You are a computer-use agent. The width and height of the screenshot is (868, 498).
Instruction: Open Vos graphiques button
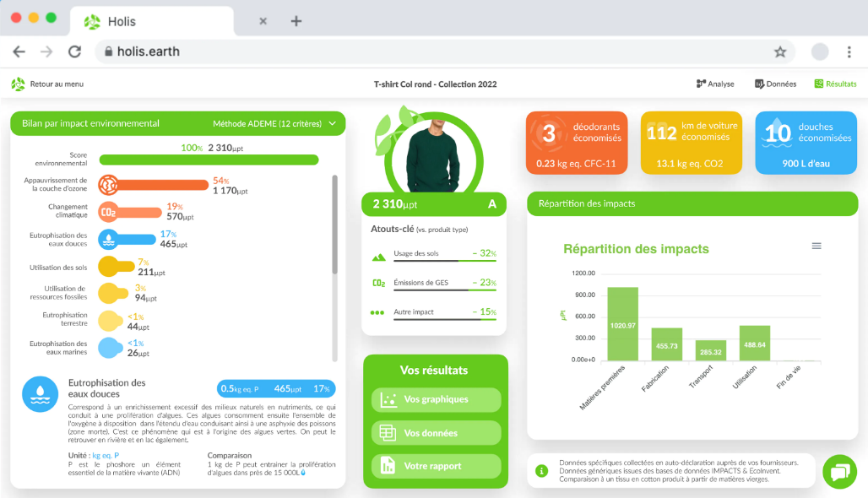coord(436,399)
